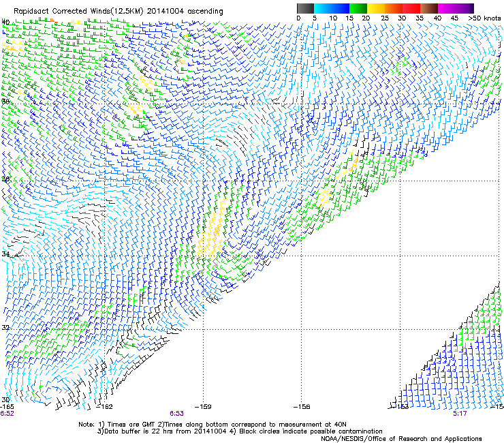This screenshot has width=504, height=443.
Task: Click the latitude label '34'
Action: pyautogui.click(x=5, y=254)
